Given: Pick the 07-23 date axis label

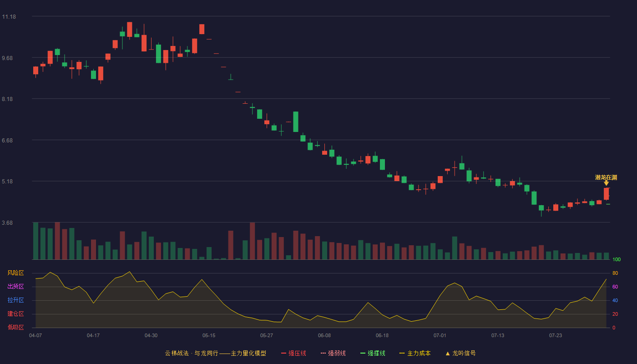Looking at the screenshot, I should coord(556,335).
